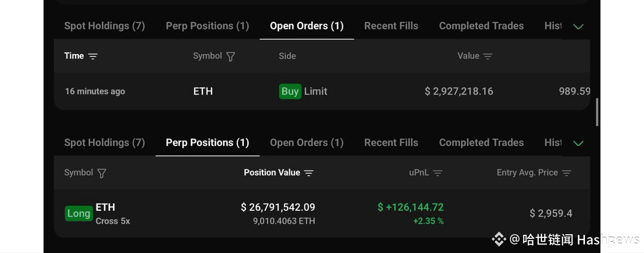644x253 pixels.
Task: Click the sort icon beside the Time column
Action: pos(93,56)
